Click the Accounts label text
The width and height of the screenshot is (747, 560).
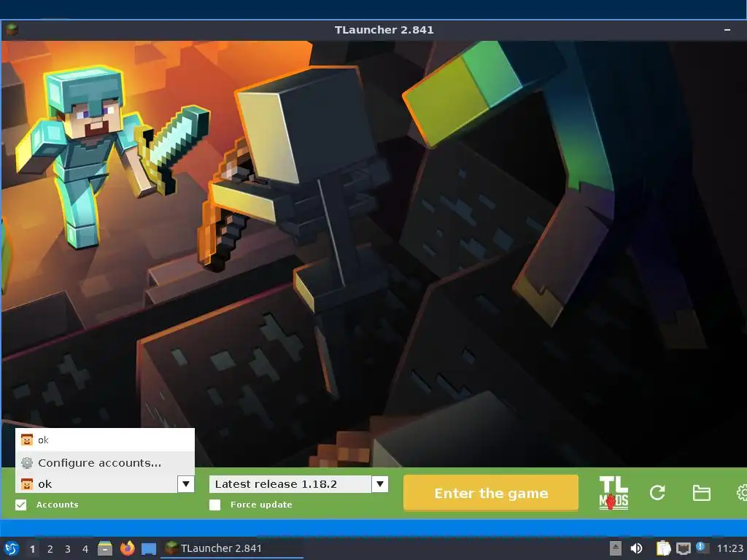tap(57, 505)
